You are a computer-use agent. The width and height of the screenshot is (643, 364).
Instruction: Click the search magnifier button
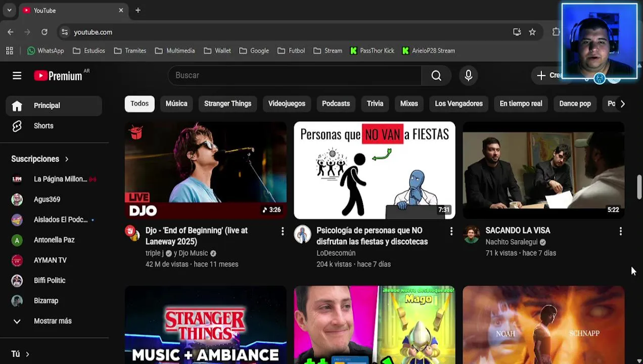pyautogui.click(x=436, y=75)
